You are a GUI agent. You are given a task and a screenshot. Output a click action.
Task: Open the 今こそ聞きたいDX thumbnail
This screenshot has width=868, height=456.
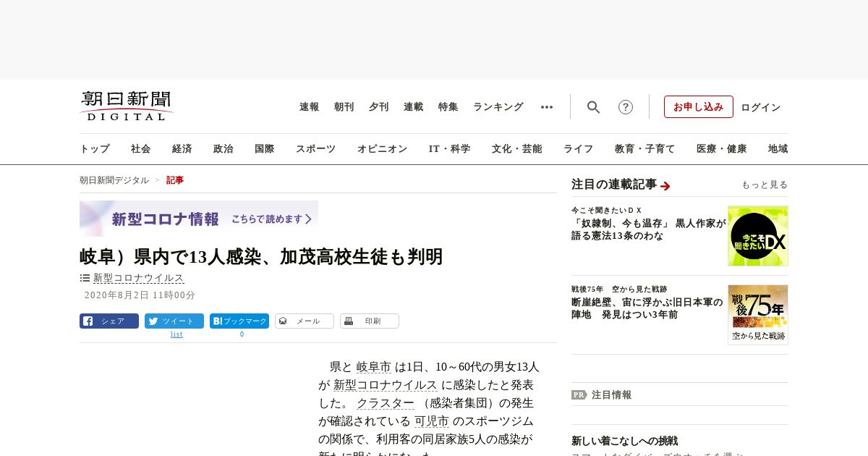click(758, 236)
